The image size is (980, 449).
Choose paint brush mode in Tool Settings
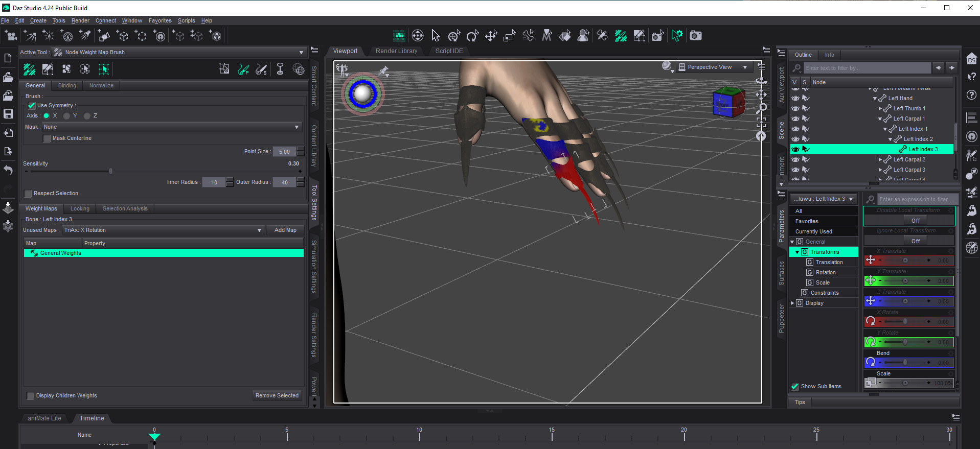click(x=243, y=69)
